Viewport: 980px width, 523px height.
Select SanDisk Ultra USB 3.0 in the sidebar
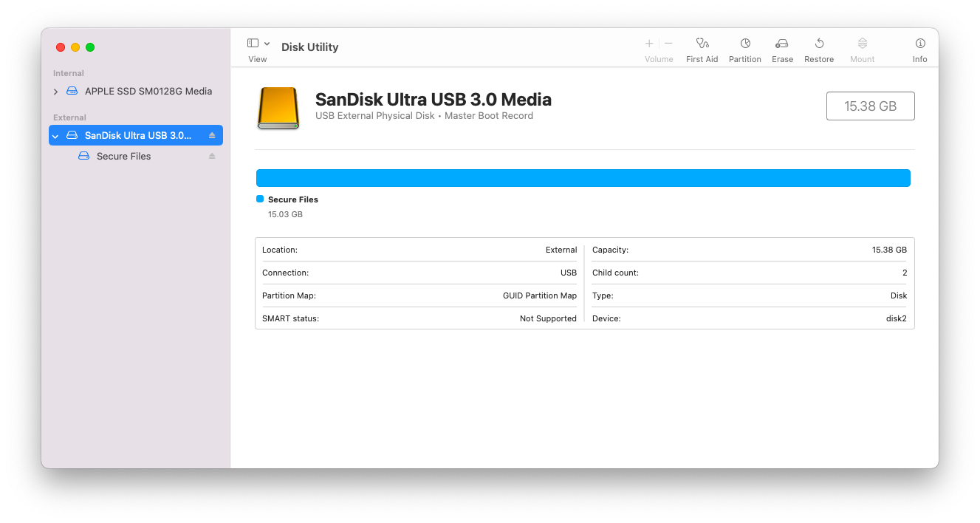pos(137,136)
